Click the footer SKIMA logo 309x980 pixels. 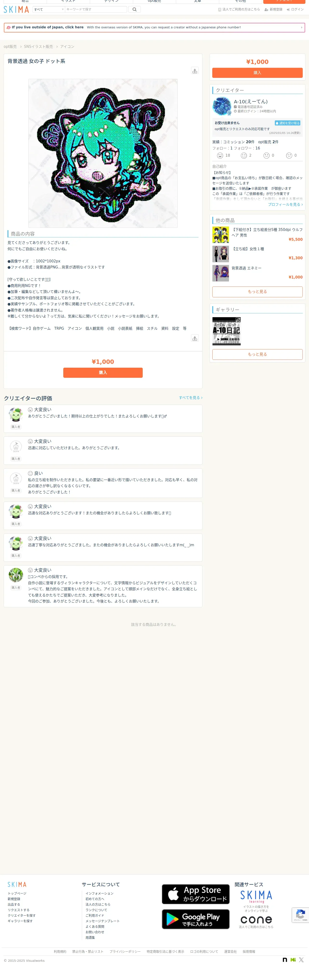(x=17, y=885)
